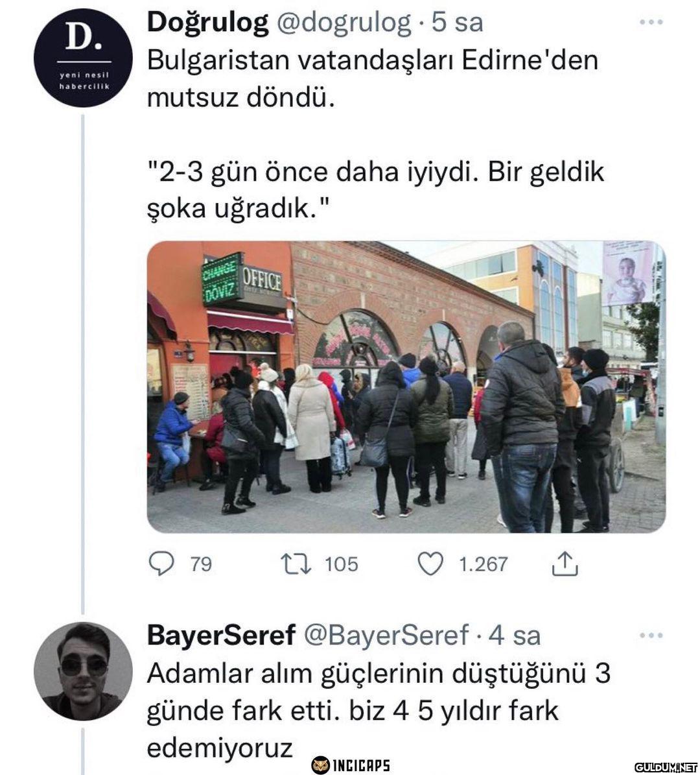Click the 79 replies count
Screen dimensions: 700x775
(x=201, y=564)
